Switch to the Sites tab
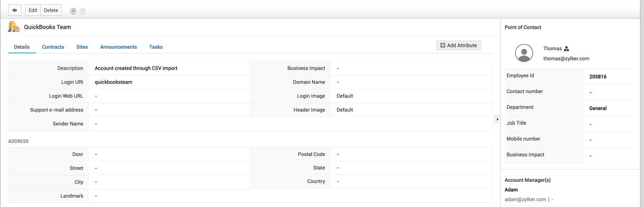The image size is (644, 207). (82, 47)
